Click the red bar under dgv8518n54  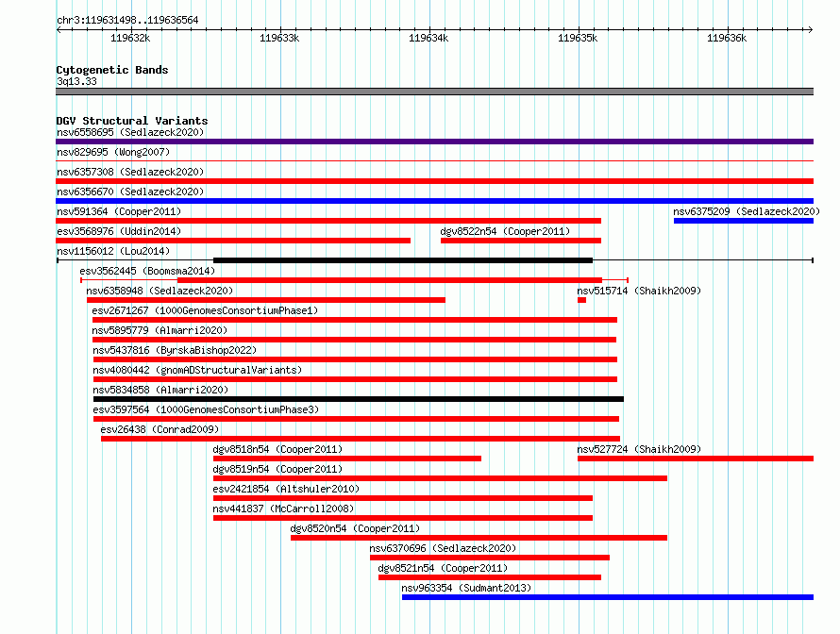[x=347, y=459]
